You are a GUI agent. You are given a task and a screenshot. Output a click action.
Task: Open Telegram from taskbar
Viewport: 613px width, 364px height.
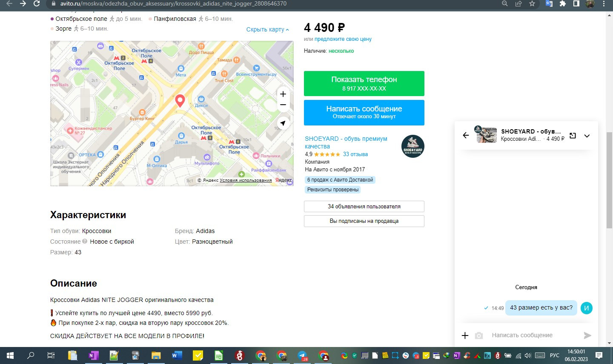[x=302, y=355]
